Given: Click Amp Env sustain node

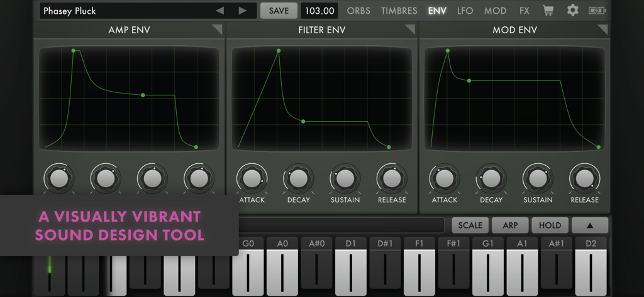Looking at the screenshot, I should (x=143, y=95).
